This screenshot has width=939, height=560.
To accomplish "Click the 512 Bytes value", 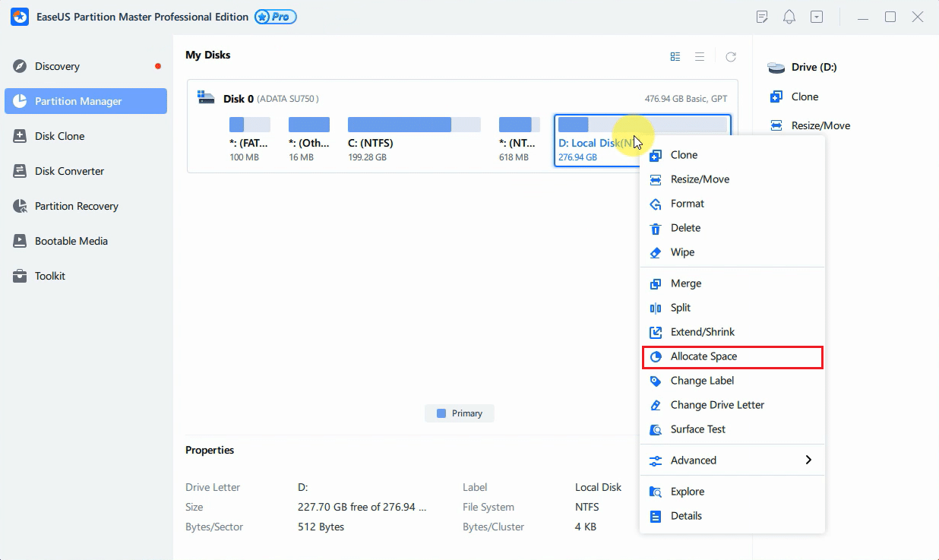I will click(x=321, y=527).
